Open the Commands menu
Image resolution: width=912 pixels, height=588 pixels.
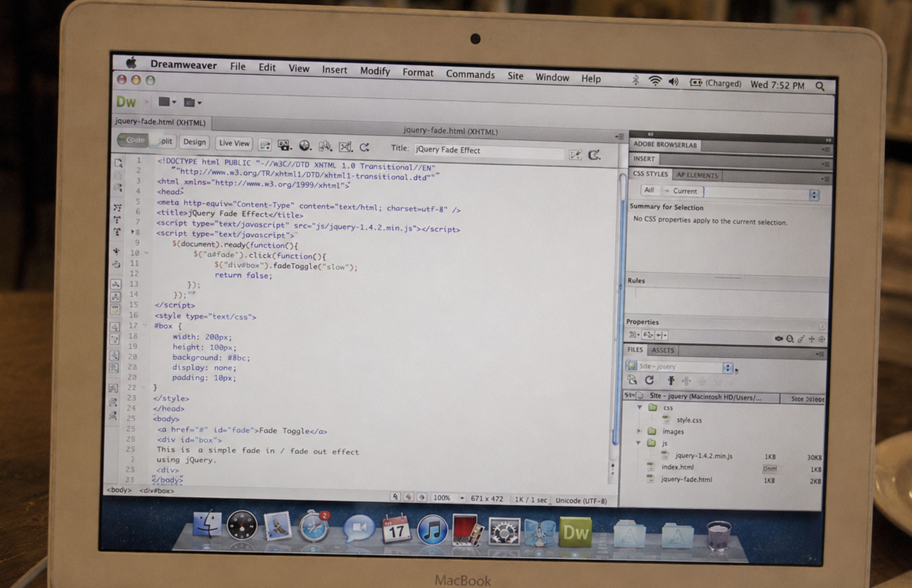pyautogui.click(x=470, y=74)
